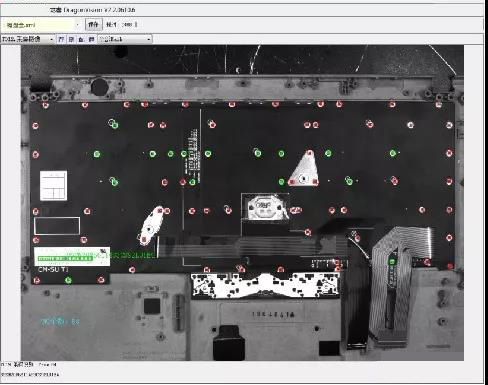This screenshot has width=488, height=385.
Task: Click the small value field after the count label
Action: [130, 25]
